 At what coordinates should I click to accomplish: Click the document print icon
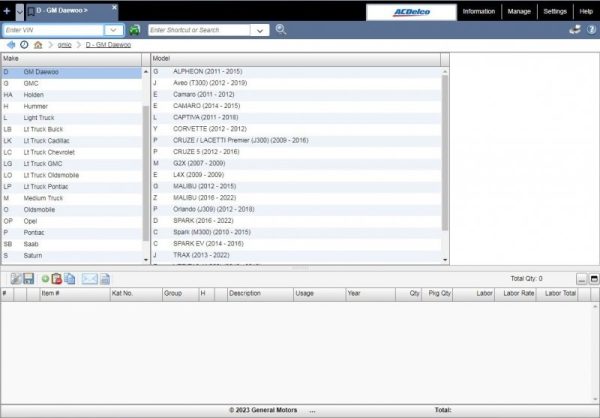pos(105,279)
